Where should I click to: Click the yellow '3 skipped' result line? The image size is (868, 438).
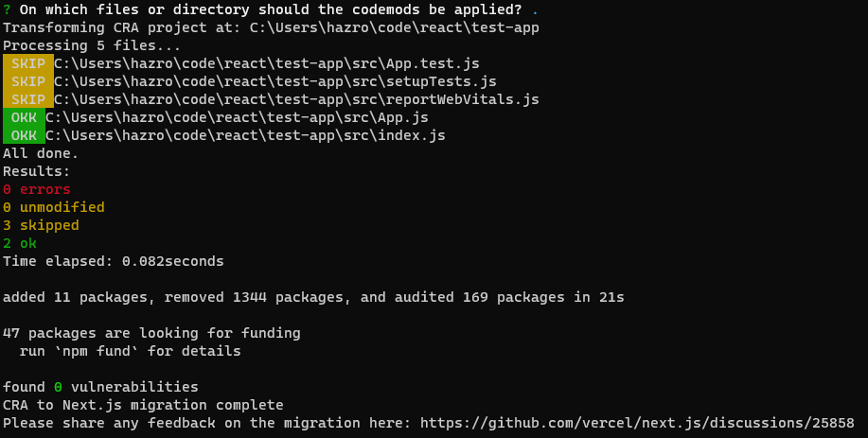pyautogui.click(x=41, y=225)
